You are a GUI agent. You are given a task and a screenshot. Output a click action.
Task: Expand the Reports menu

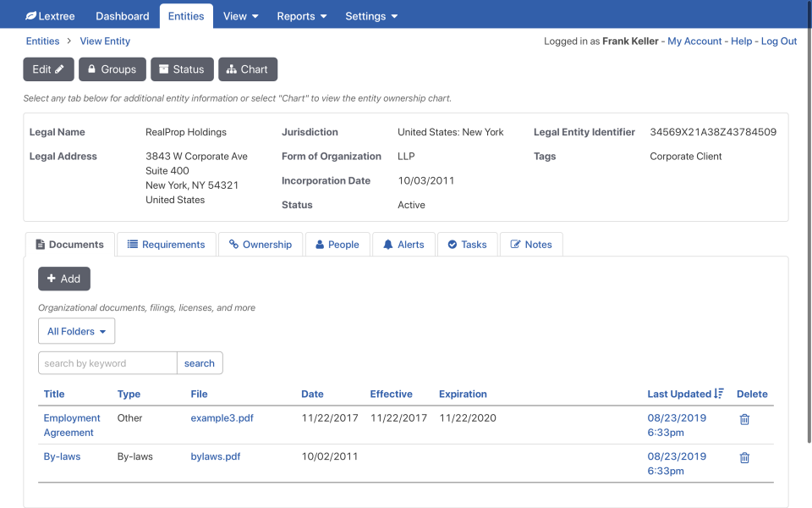point(301,15)
